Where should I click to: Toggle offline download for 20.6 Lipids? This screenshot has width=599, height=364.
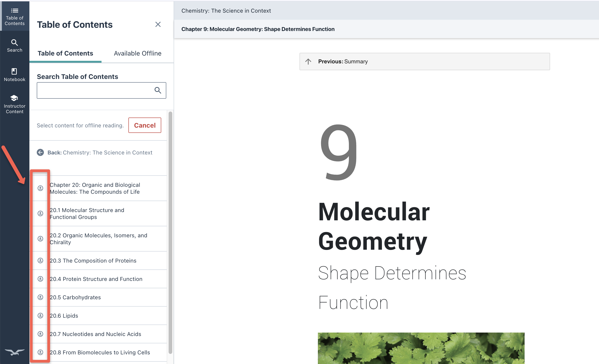point(40,315)
